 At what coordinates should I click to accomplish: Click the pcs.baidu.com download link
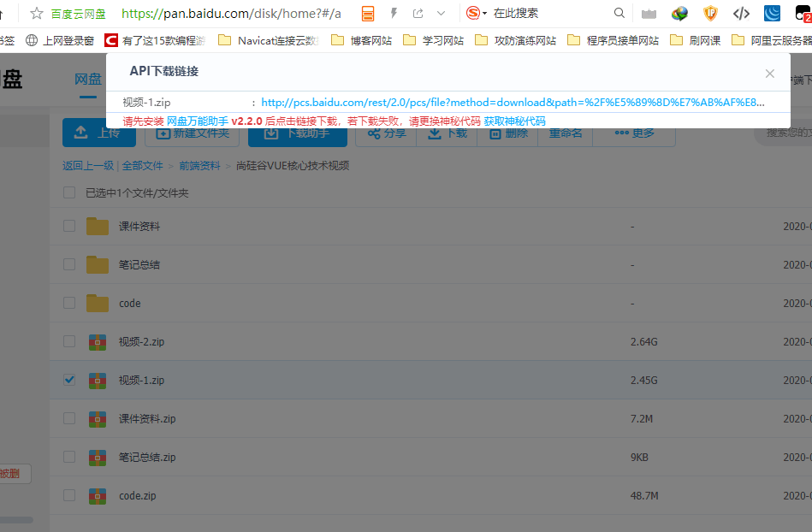(x=513, y=103)
